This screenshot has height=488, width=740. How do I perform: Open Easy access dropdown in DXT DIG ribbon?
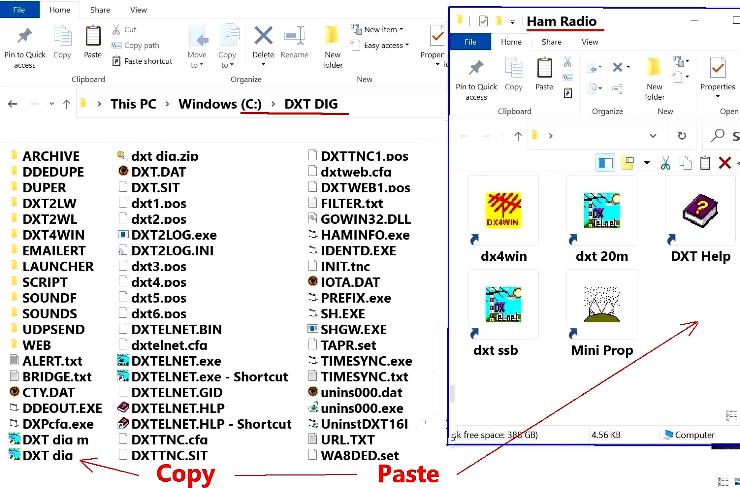point(380,45)
